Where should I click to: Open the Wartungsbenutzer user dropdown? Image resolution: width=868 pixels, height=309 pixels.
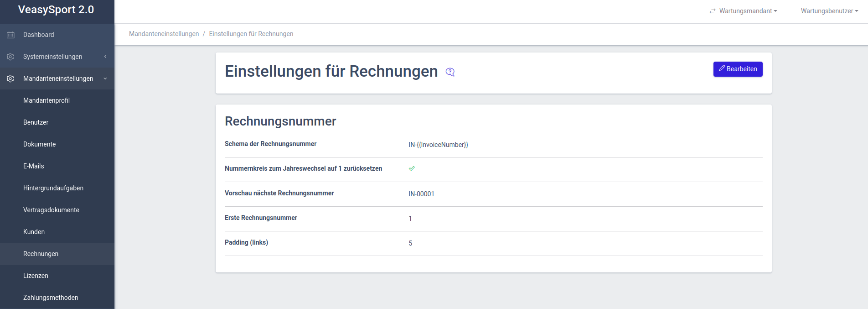point(829,11)
